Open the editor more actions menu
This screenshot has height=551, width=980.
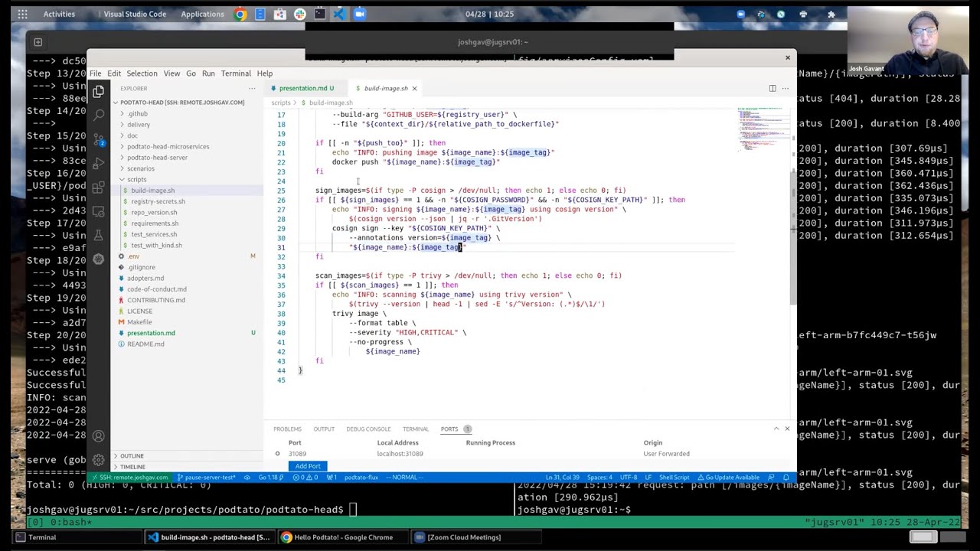785,88
